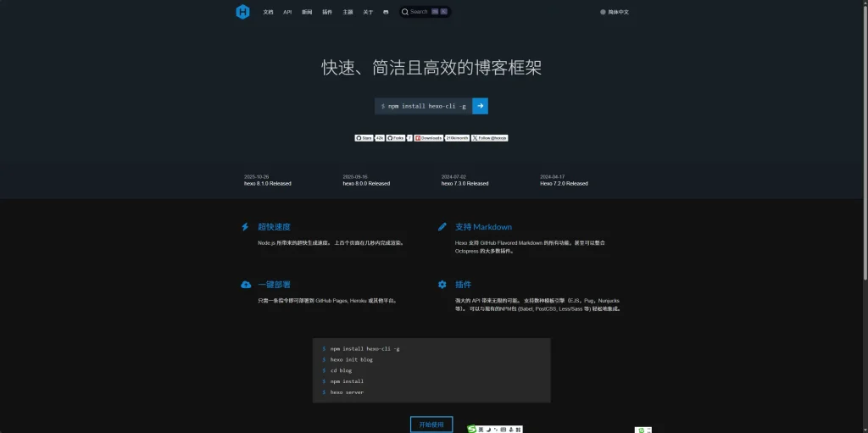
Task: Click the globe icon beside 简体中文
Action: 603,12
